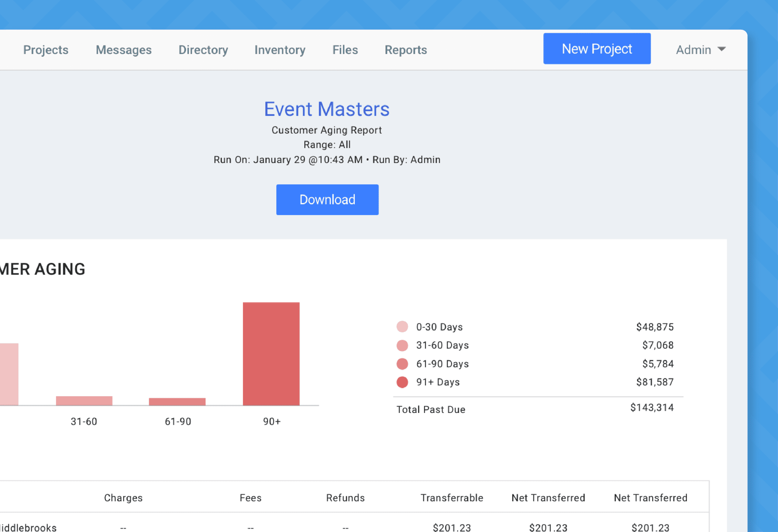Click the $7,068 amount
The image size is (778, 532).
click(x=658, y=345)
